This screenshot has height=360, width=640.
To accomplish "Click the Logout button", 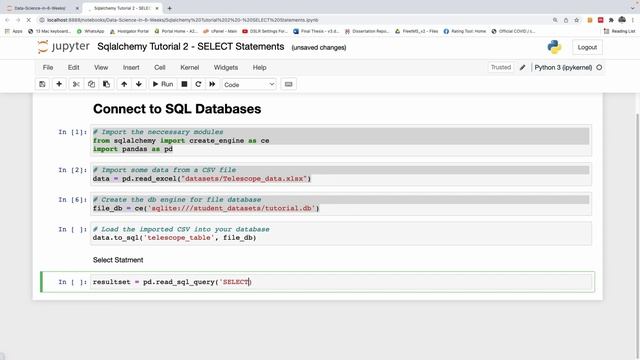I will (x=587, y=47).
